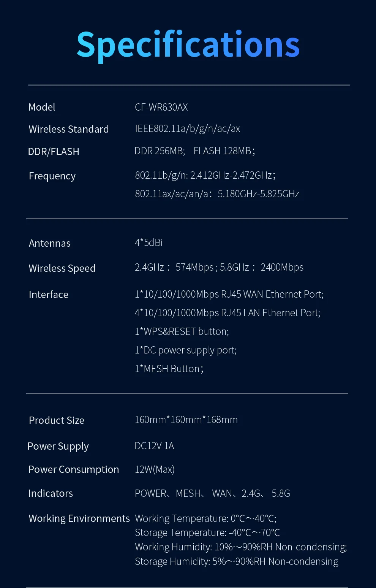Viewport: 376px width, 588px height.
Task: Click the FLASH 128MB text
Action: coord(223,151)
